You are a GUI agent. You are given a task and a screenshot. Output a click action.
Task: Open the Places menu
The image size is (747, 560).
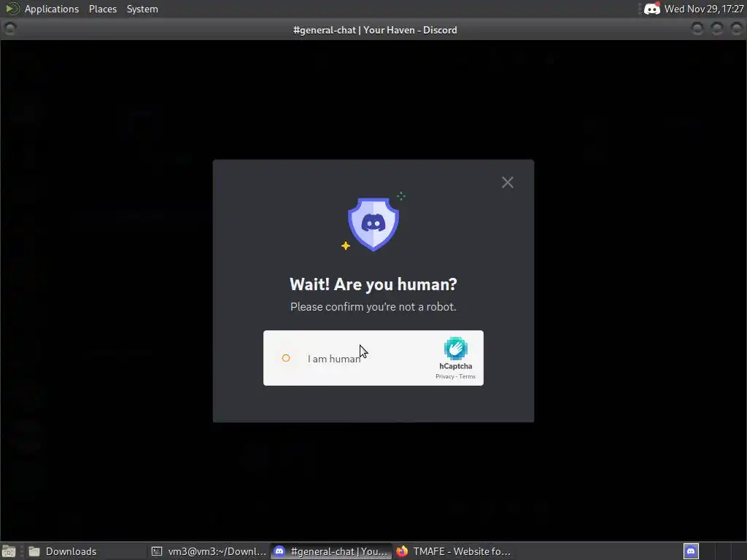tap(103, 9)
